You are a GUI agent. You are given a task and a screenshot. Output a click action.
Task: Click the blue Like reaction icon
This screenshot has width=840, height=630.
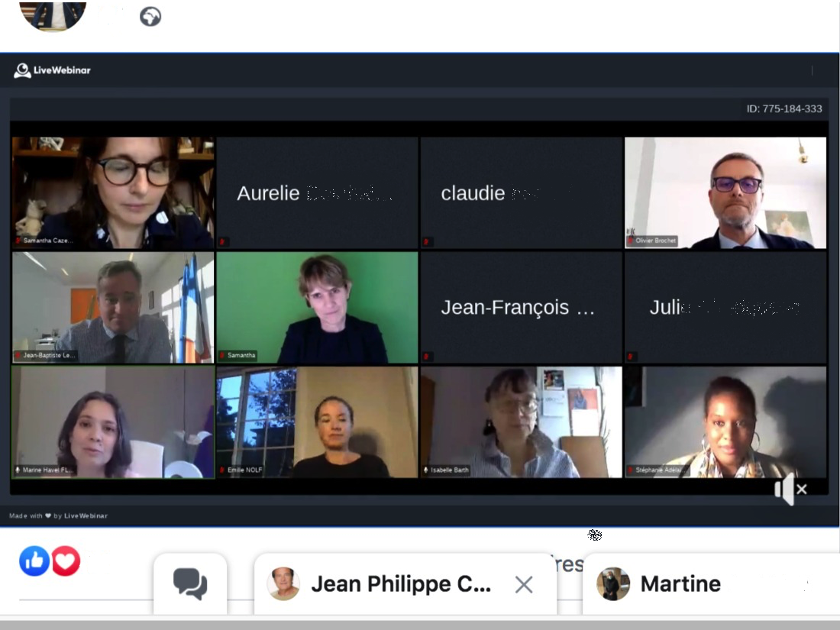tap(34, 561)
